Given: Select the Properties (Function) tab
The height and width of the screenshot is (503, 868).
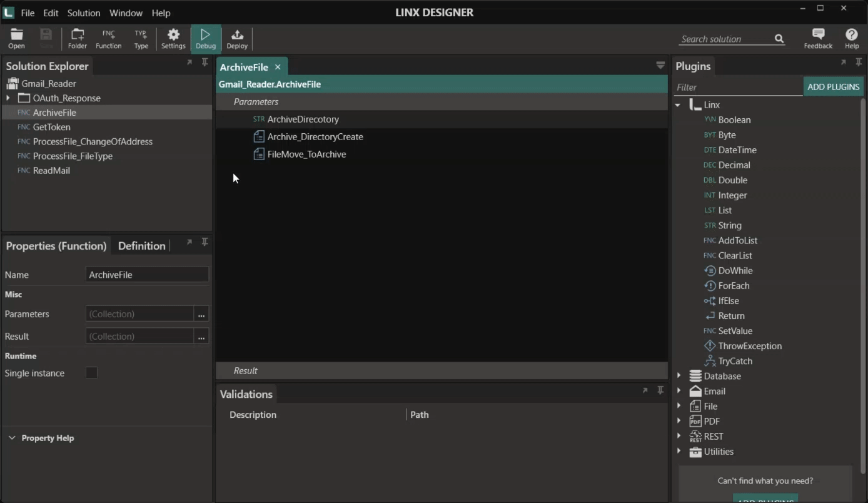Looking at the screenshot, I should pyautogui.click(x=56, y=246).
